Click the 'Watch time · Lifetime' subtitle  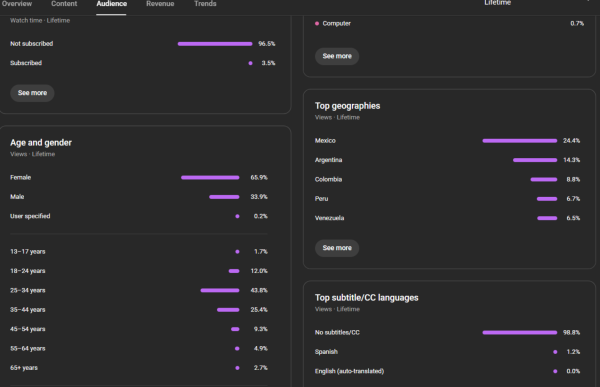(40, 21)
